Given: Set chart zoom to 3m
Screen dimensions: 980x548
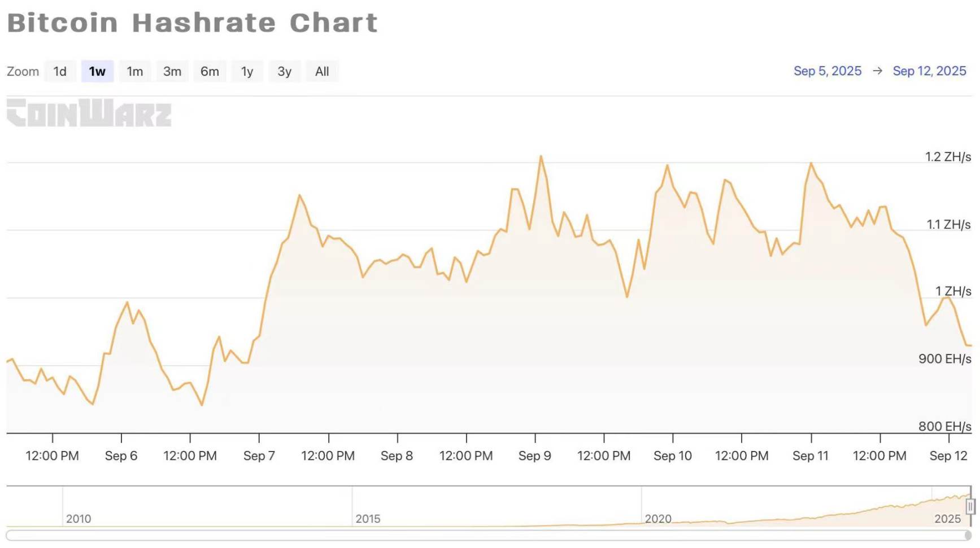Looking at the screenshot, I should (172, 72).
